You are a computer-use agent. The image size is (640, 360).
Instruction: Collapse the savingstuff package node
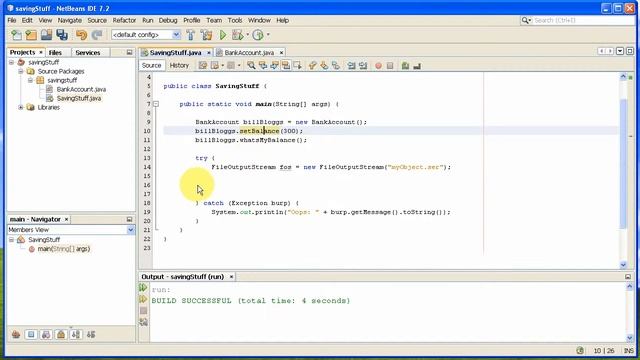point(30,80)
